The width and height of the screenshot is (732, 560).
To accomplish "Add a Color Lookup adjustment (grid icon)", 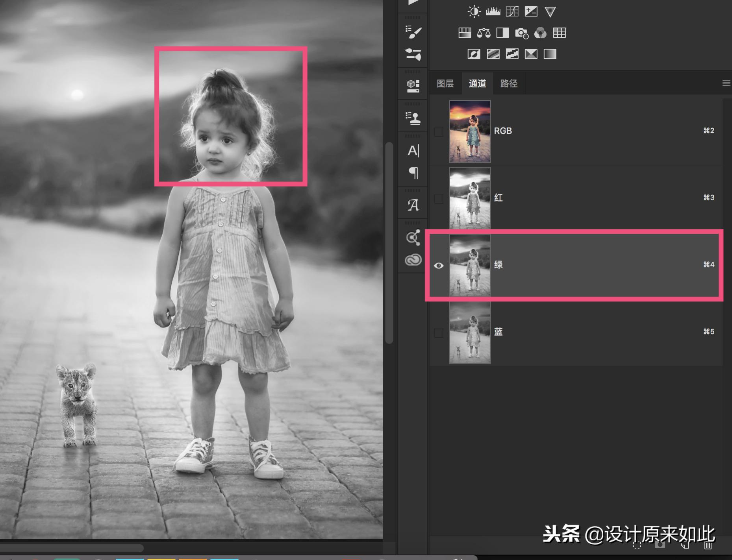I will (x=559, y=33).
